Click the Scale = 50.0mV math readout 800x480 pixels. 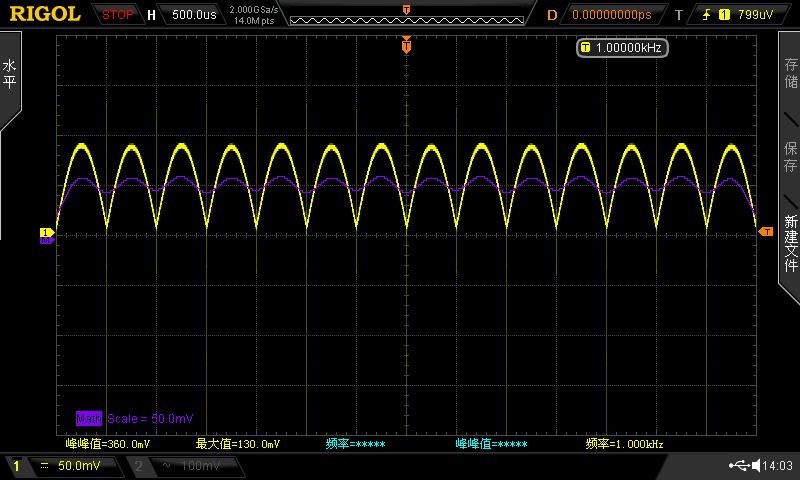150,419
